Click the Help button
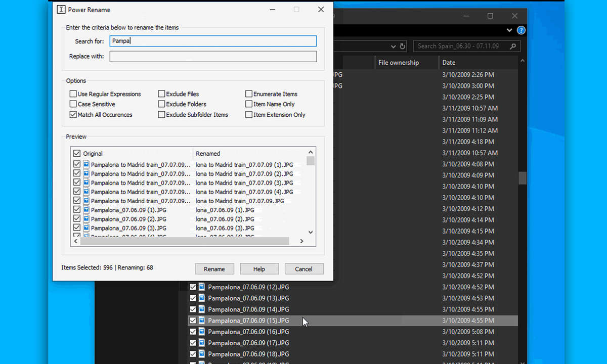This screenshot has height=364, width=607. (259, 269)
